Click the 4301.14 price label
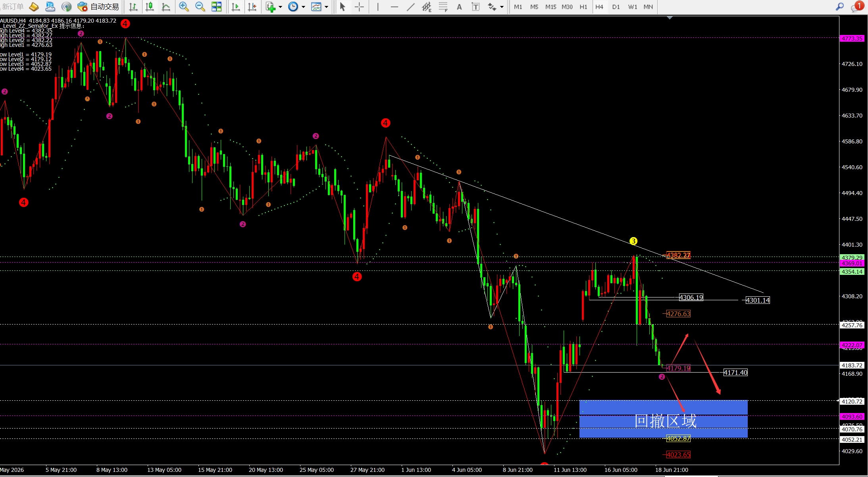 point(758,300)
